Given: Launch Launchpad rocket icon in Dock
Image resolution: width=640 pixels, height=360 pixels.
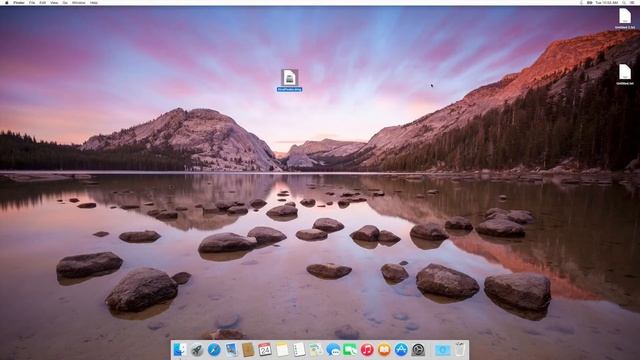Looking at the screenshot, I should click(x=197, y=350).
